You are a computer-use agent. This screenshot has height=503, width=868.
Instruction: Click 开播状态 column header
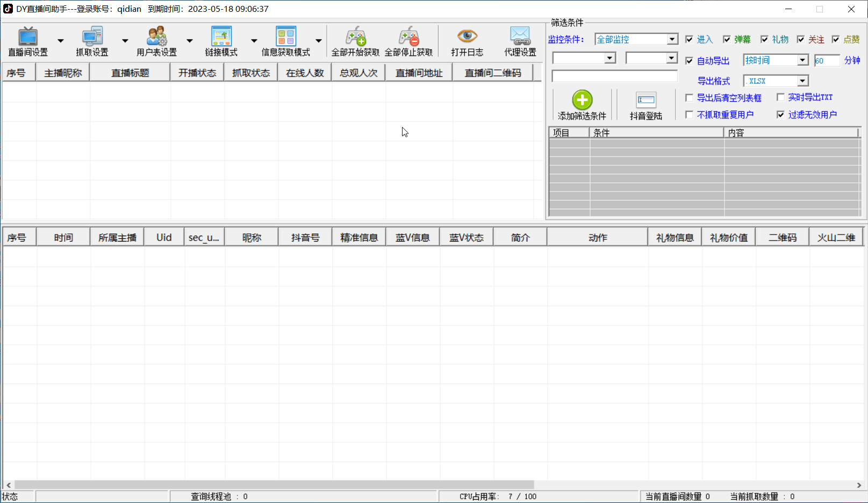197,73
